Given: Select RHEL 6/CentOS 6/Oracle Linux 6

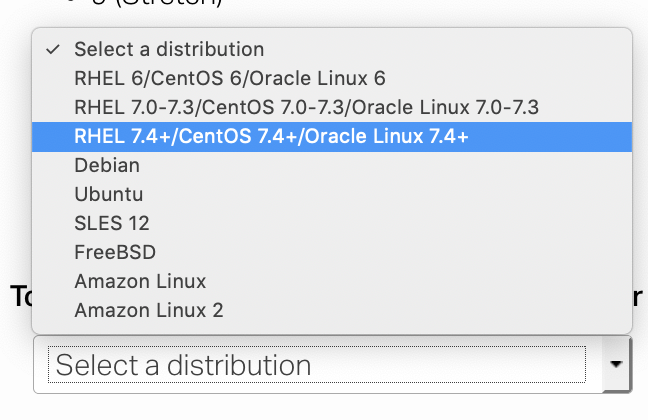Looking at the screenshot, I should (332, 79).
